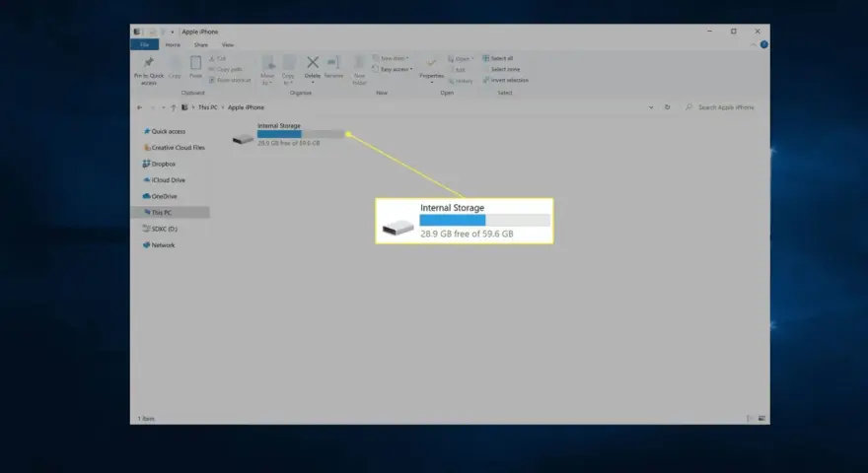This screenshot has height=473, width=868.
Task: Click the Select none command
Action: [x=505, y=69]
